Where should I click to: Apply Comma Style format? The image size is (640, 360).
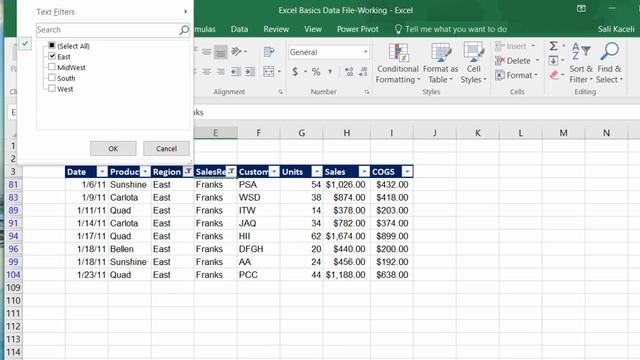click(x=330, y=72)
